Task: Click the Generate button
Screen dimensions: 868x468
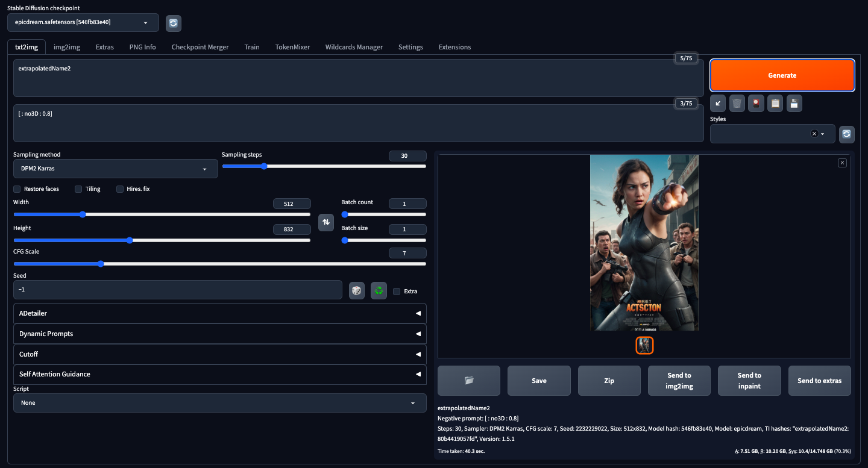Action: coord(782,75)
